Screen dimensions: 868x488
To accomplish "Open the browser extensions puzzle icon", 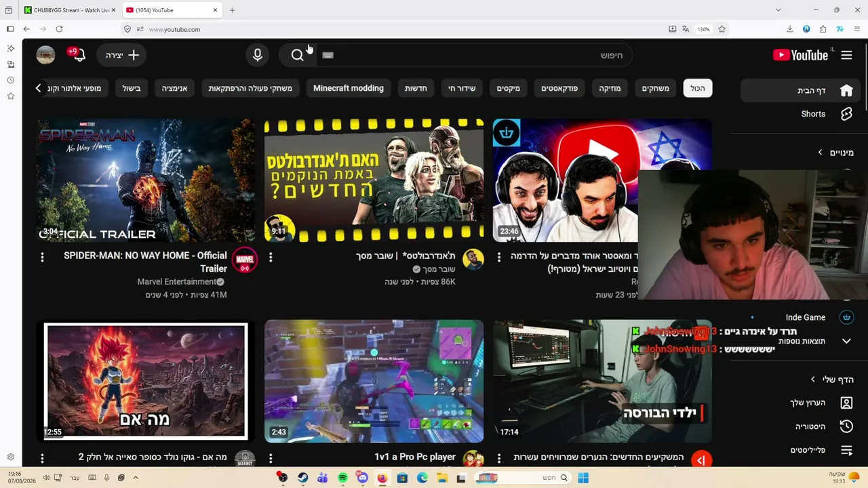I will pyautogui.click(x=823, y=29).
